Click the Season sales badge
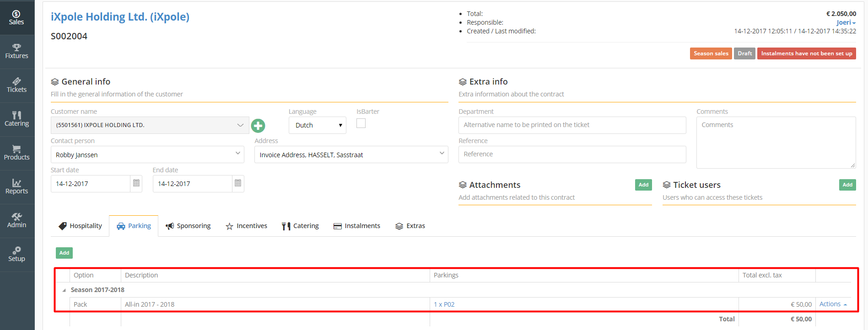The image size is (868, 330). tap(711, 53)
